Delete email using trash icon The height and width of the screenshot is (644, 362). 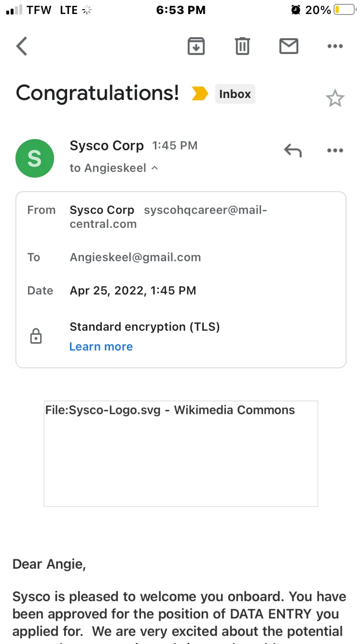pos(242,46)
